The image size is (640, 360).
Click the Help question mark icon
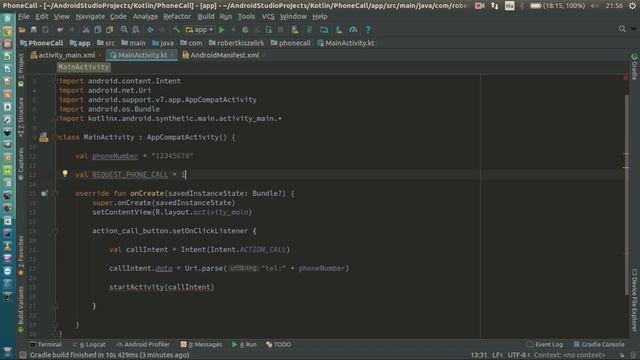coord(368,30)
